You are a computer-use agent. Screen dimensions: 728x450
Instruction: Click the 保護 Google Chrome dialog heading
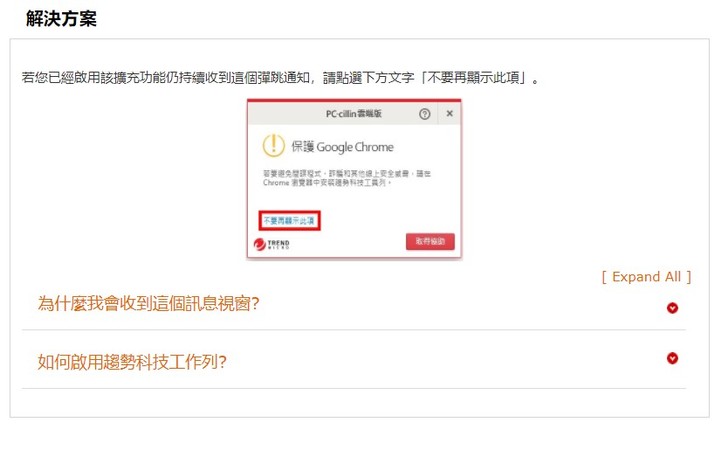tap(342, 147)
